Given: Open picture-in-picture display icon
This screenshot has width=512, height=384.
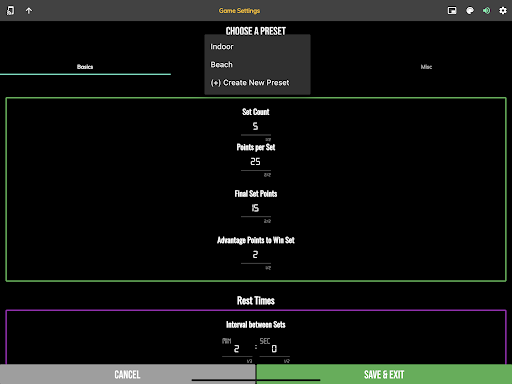Looking at the screenshot, I should tap(452, 11).
